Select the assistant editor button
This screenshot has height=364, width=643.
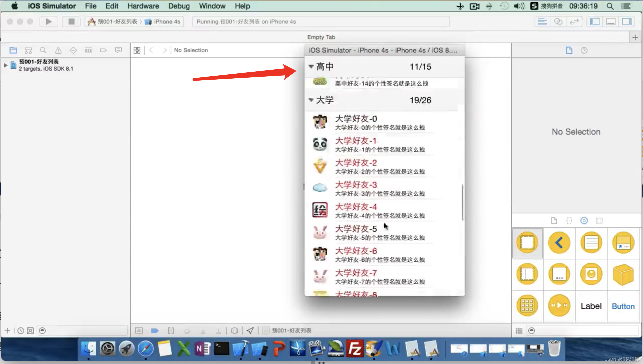pyautogui.click(x=558, y=22)
